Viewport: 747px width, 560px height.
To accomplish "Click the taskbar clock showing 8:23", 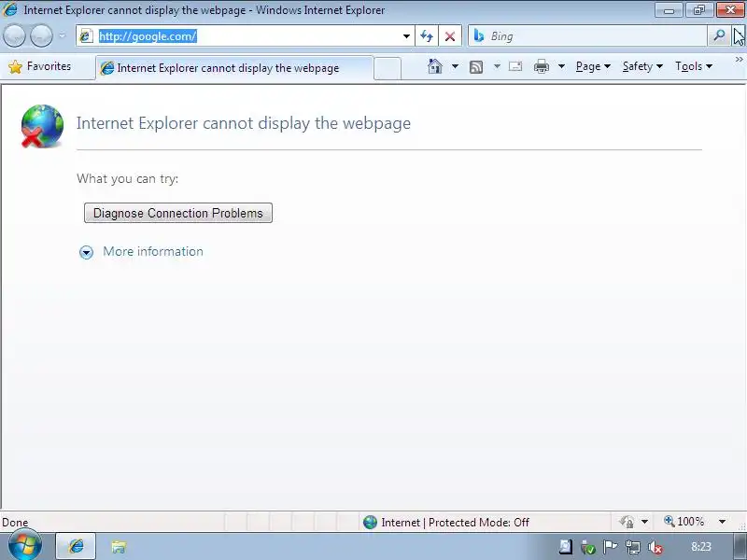I will click(x=701, y=547).
